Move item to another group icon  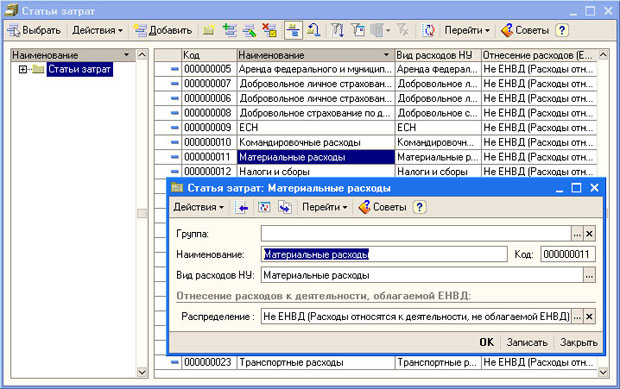point(313,30)
